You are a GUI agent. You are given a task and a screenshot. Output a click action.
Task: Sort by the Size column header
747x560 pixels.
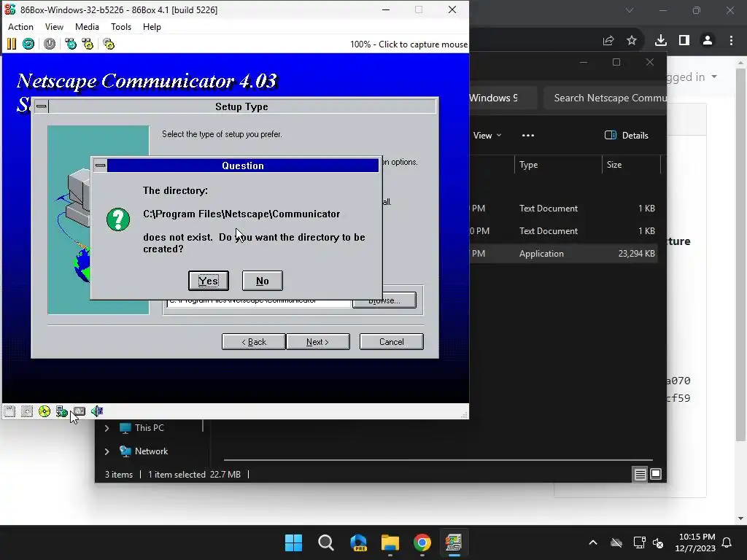click(631, 165)
